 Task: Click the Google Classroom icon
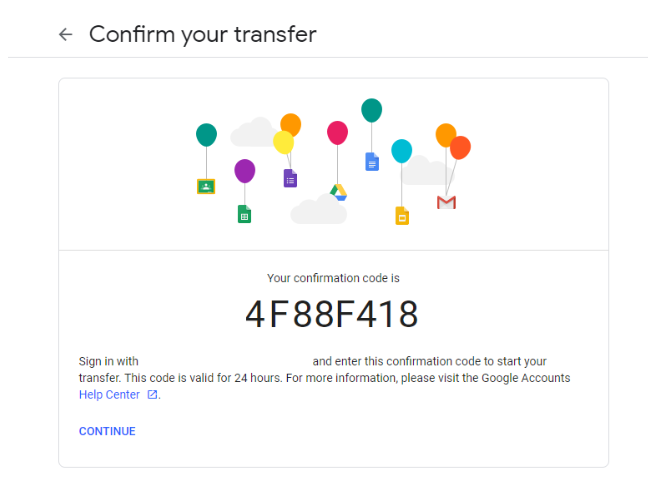[x=206, y=185]
